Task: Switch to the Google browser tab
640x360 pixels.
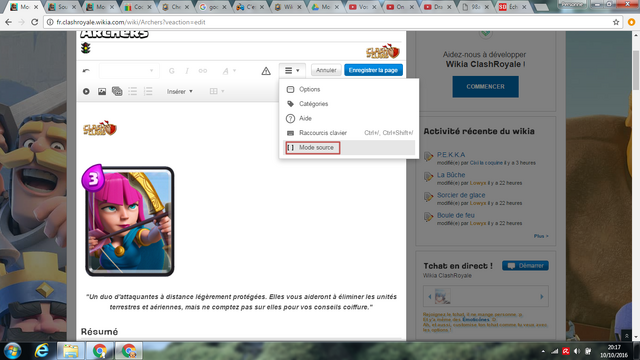Action: pyautogui.click(x=213, y=7)
